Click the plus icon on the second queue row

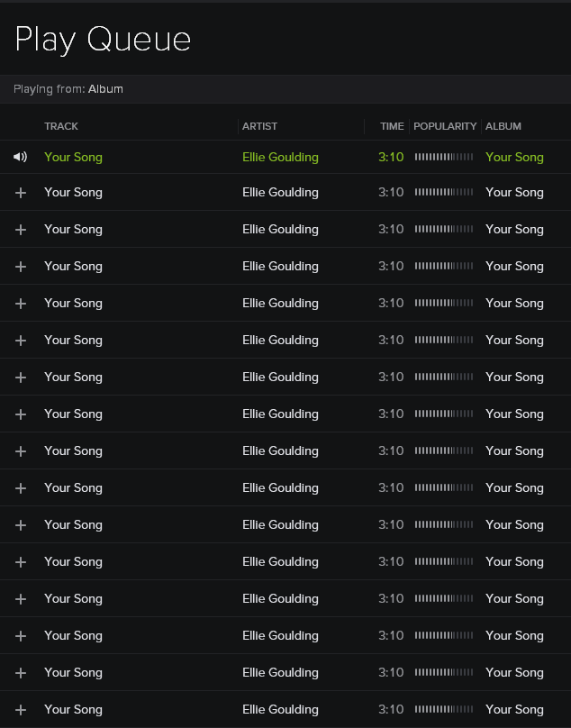click(x=20, y=192)
